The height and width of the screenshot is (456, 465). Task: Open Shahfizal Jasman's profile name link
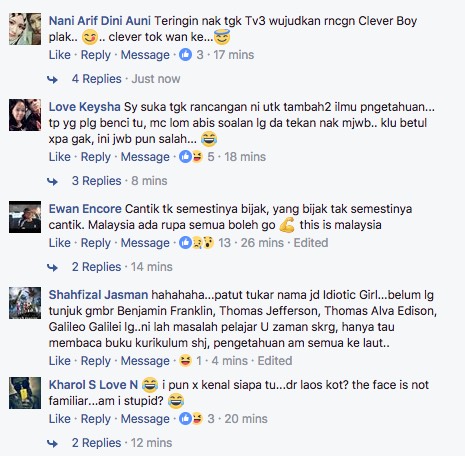click(98, 295)
